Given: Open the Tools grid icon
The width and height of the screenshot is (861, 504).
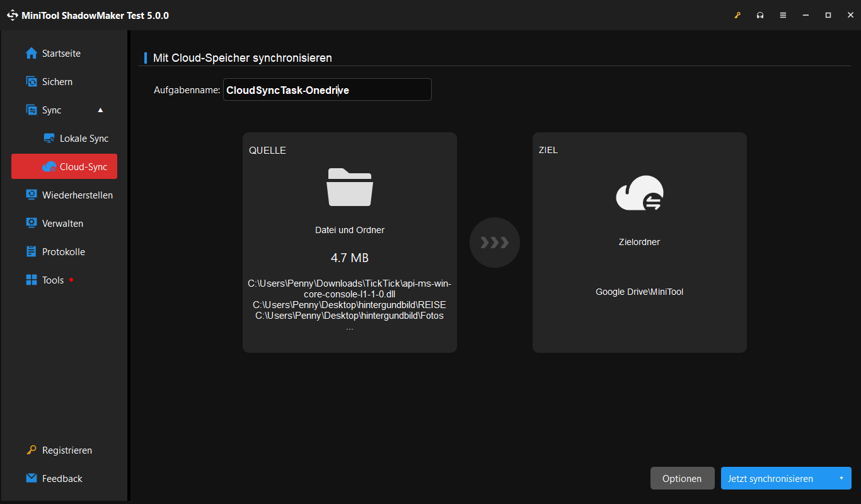Looking at the screenshot, I should [32, 280].
